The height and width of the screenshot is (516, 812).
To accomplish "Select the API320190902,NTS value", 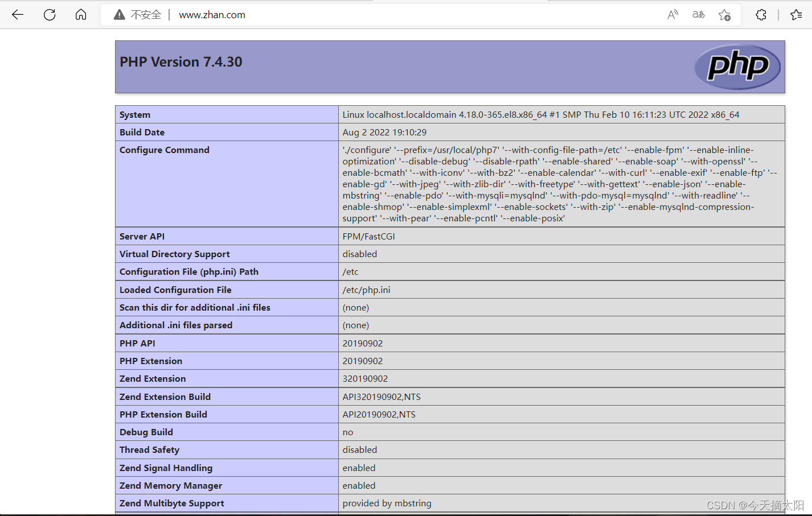I will (382, 397).
